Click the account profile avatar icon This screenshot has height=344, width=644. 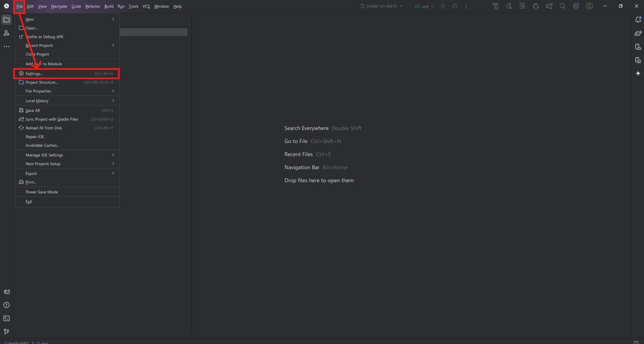point(589,6)
